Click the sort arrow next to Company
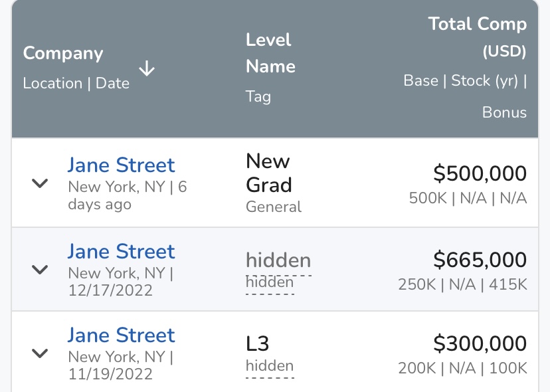Screen dimensions: 550x392 (x=146, y=68)
